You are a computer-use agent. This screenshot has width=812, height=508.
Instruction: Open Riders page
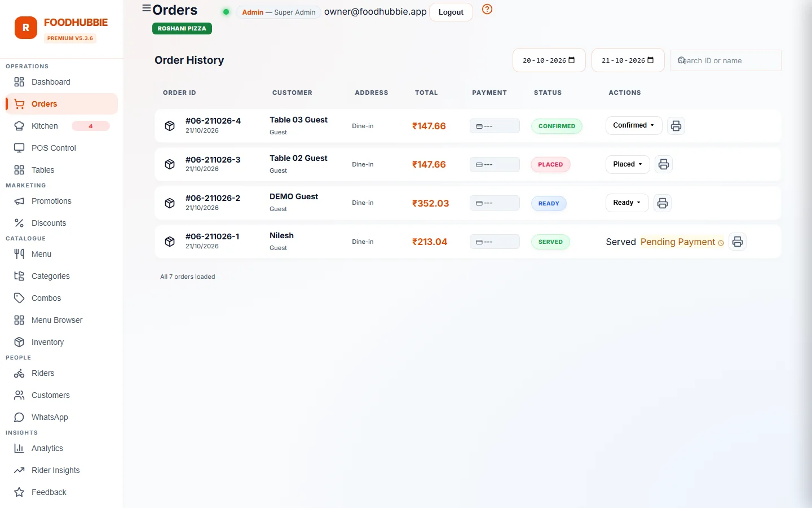click(61, 373)
